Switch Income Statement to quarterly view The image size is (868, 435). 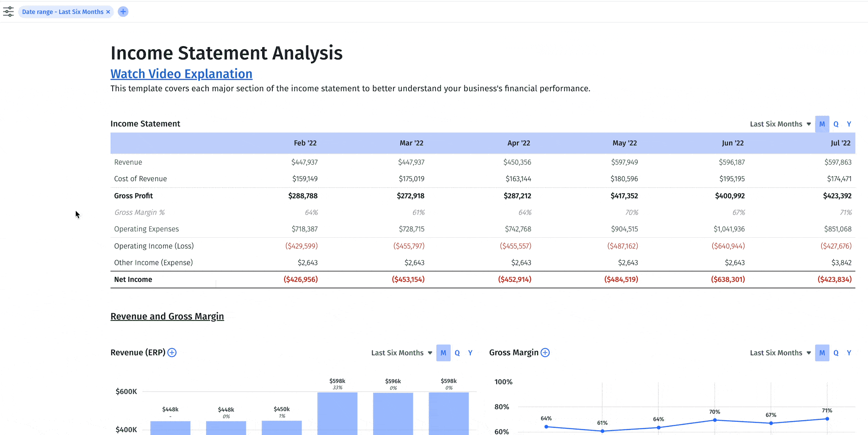(836, 124)
